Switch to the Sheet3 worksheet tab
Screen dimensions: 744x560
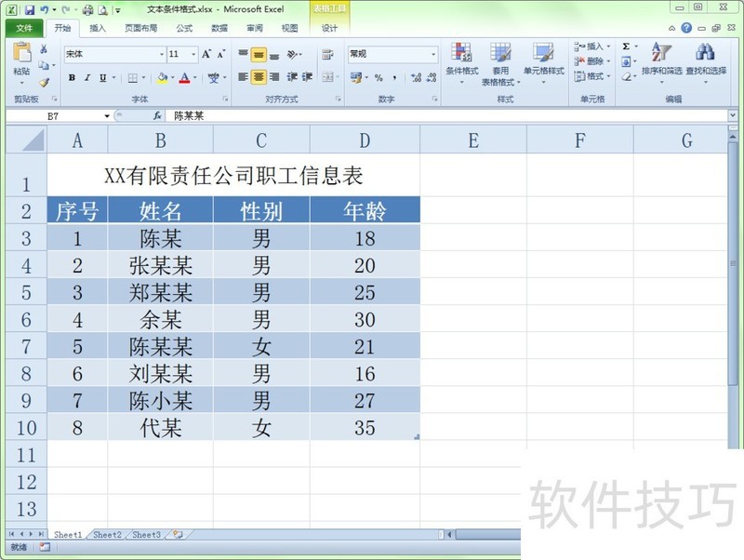[146, 534]
